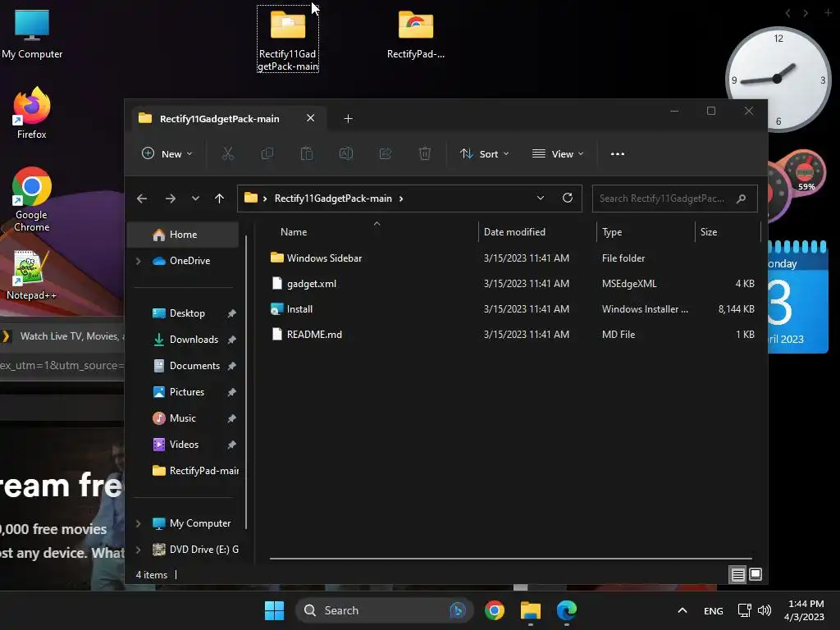Open recent locations chevron dropdown

coord(195,199)
